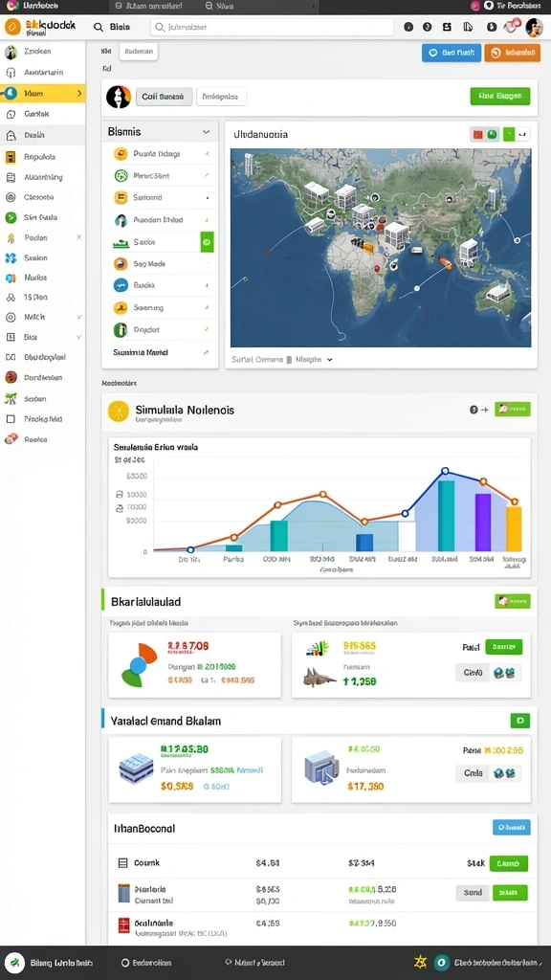Toggle the checkmark on Puarlo Ddage row
Viewport: 551px width, 980px height.
tap(207, 154)
